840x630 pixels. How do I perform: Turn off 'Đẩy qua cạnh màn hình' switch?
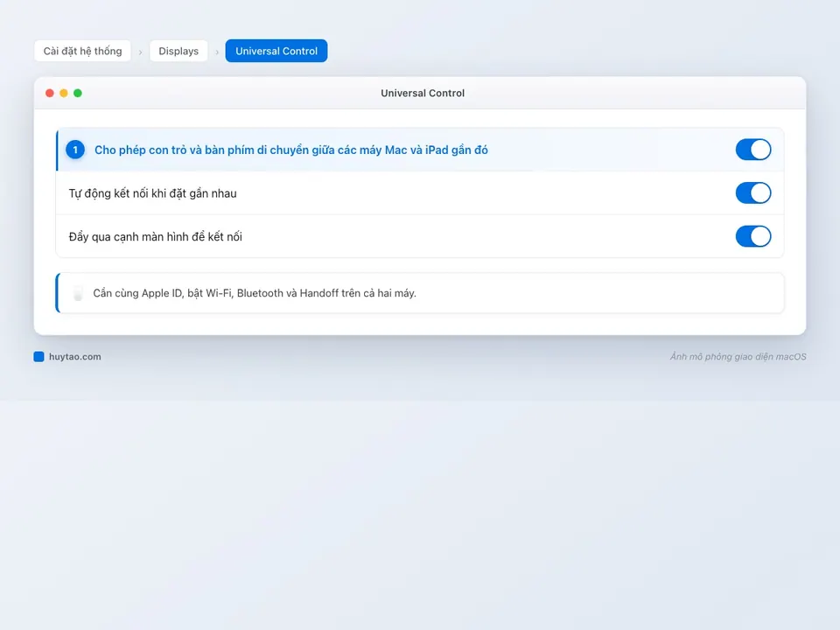[752, 236]
